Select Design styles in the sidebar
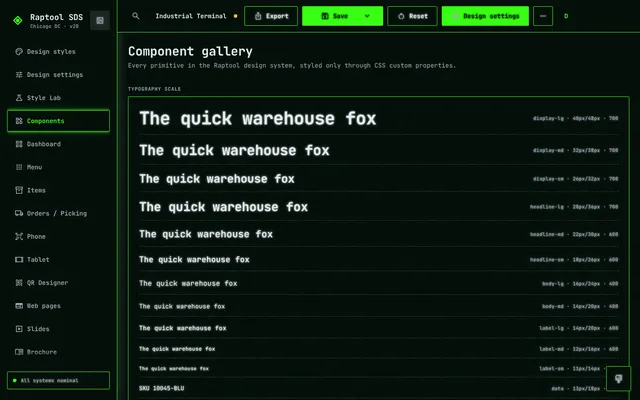This screenshot has height=400, width=640. click(58, 51)
